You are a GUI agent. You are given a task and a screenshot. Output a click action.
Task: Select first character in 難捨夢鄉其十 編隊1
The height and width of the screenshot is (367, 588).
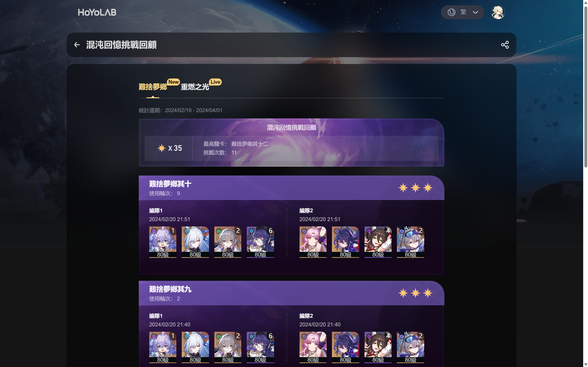[x=163, y=242]
